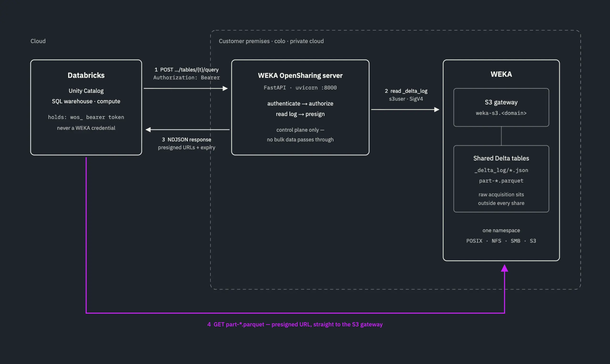Click the 'Cloud' region label

coord(38,41)
